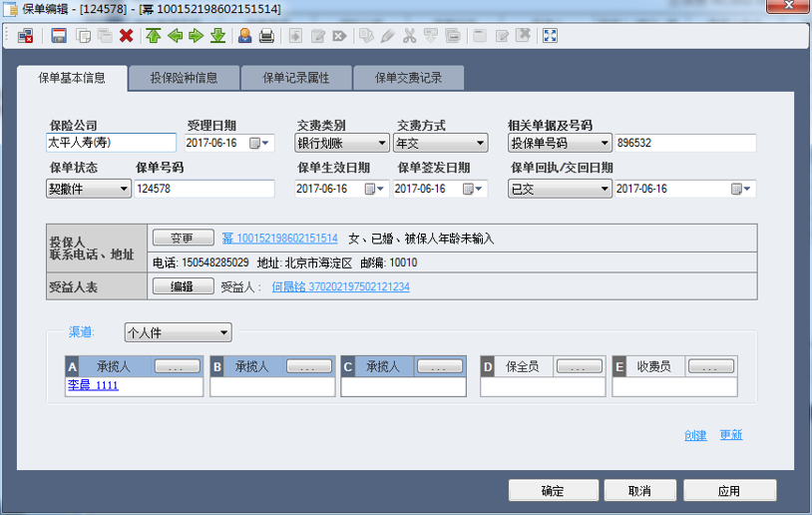Click the printer icon in toolbar
The height and width of the screenshot is (515, 812).
pyautogui.click(x=266, y=36)
